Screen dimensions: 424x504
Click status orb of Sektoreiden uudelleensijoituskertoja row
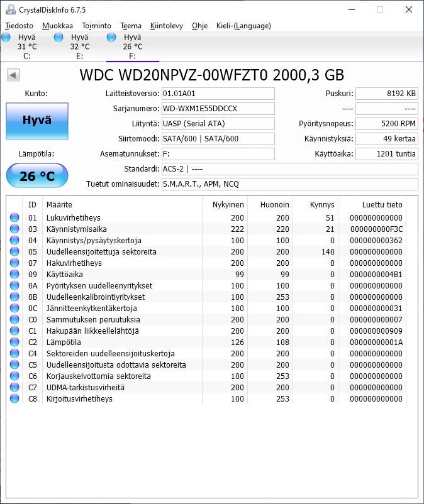coord(14,353)
